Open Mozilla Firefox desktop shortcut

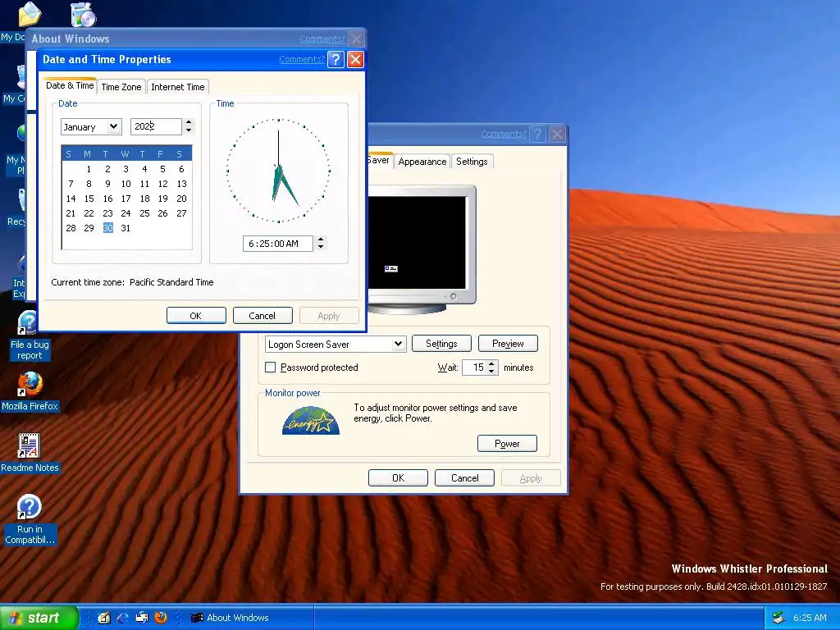(30, 391)
